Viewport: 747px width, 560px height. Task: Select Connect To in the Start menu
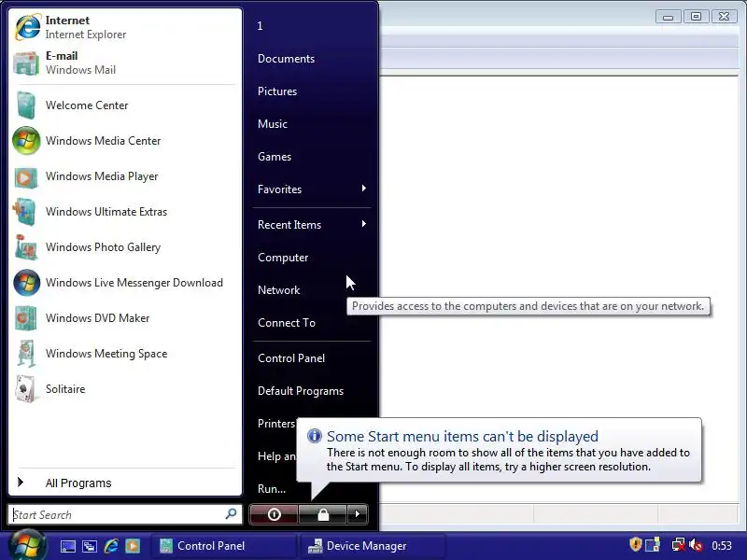pyautogui.click(x=287, y=323)
